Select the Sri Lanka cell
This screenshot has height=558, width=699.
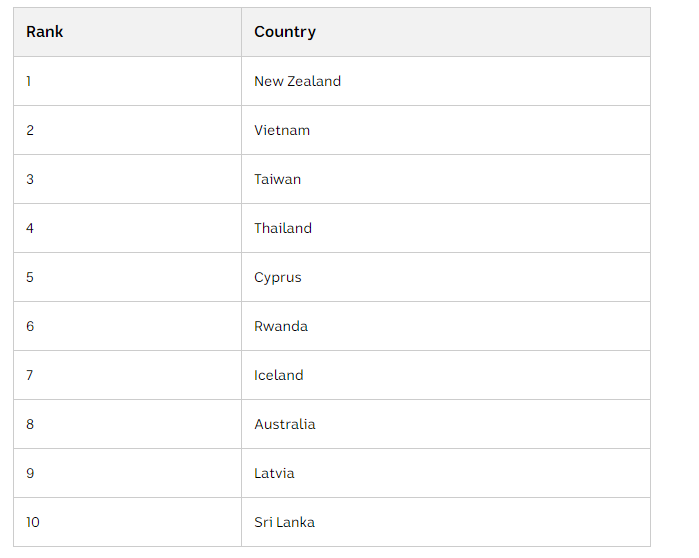pyautogui.click(x=446, y=522)
